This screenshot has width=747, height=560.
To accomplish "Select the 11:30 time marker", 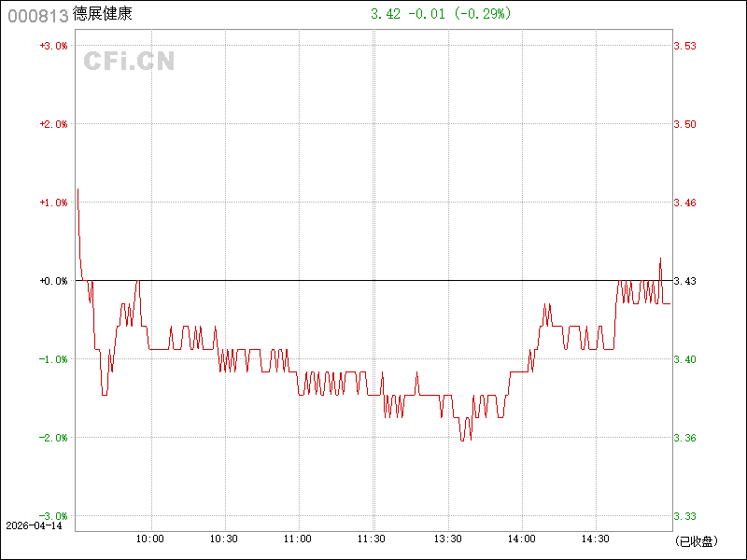I will pos(373,539).
